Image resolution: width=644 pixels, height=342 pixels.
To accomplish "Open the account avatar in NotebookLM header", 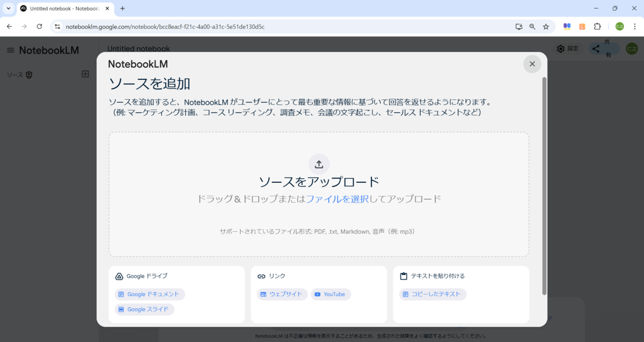I will click(x=632, y=49).
